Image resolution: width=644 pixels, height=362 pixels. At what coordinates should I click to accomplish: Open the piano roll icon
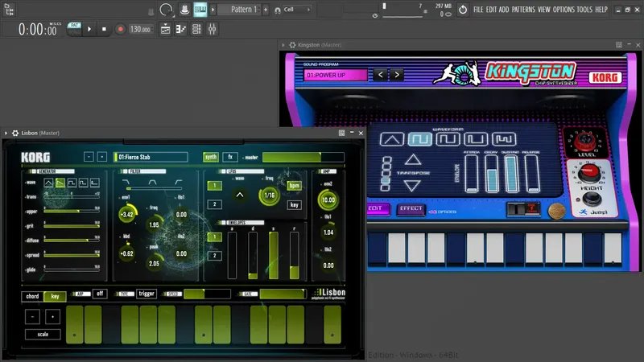click(x=180, y=29)
